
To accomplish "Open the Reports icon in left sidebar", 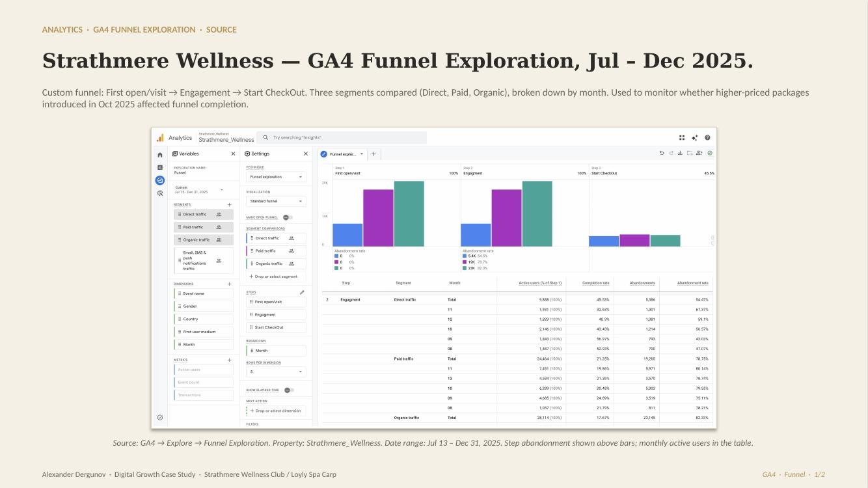I will [160, 167].
